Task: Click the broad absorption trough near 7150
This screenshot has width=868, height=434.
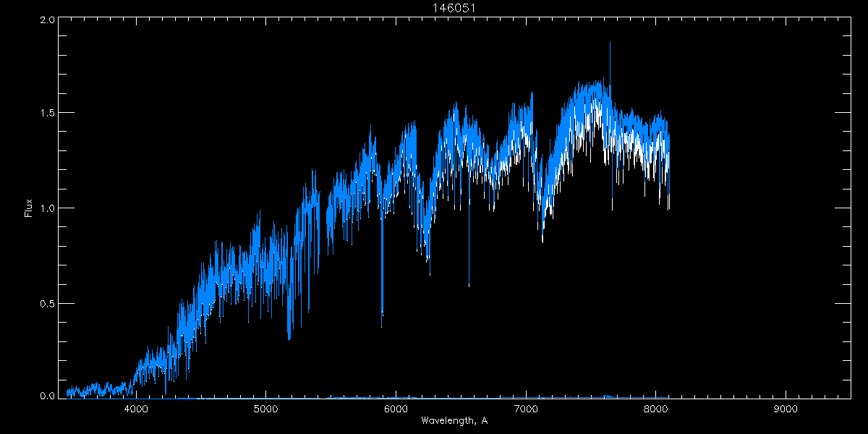Action: (x=542, y=239)
